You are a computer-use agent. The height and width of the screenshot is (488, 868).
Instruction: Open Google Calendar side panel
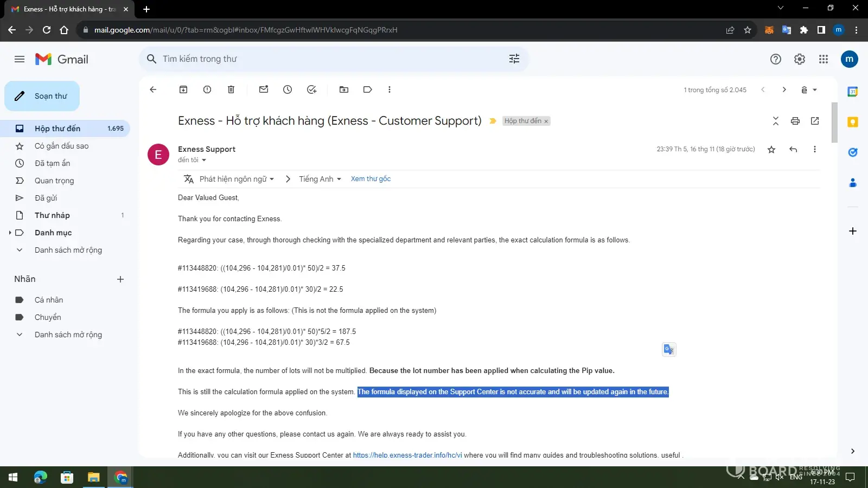853,92
